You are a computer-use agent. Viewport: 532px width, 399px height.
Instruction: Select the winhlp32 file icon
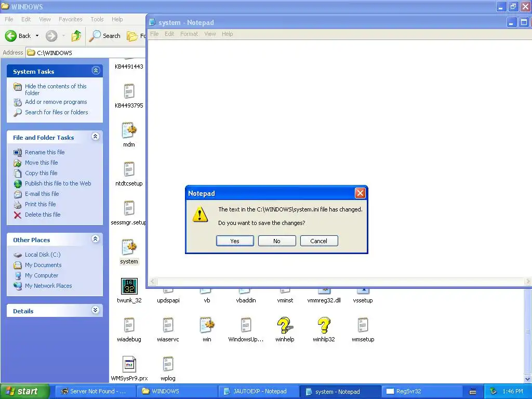(x=324, y=325)
